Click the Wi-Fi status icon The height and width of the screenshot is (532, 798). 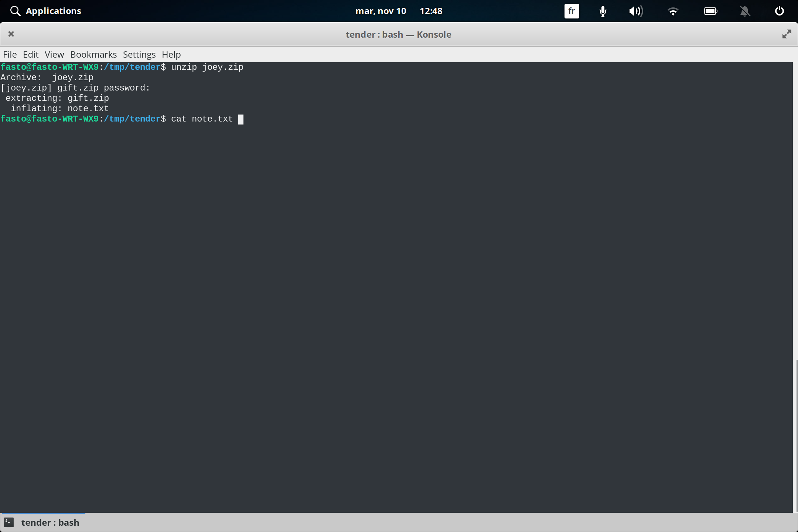click(x=673, y=11)
